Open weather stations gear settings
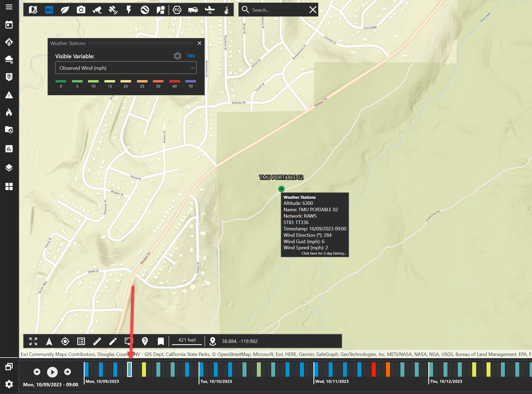The width and height of the screenshot is (532, 394). pyautogui.click(x=178, y=56)
